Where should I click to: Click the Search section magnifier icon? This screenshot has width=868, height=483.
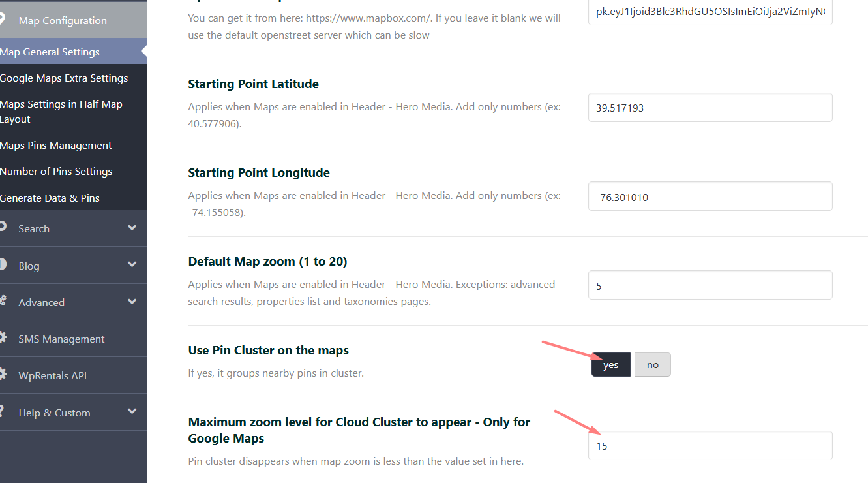click(x=3, y=227)
